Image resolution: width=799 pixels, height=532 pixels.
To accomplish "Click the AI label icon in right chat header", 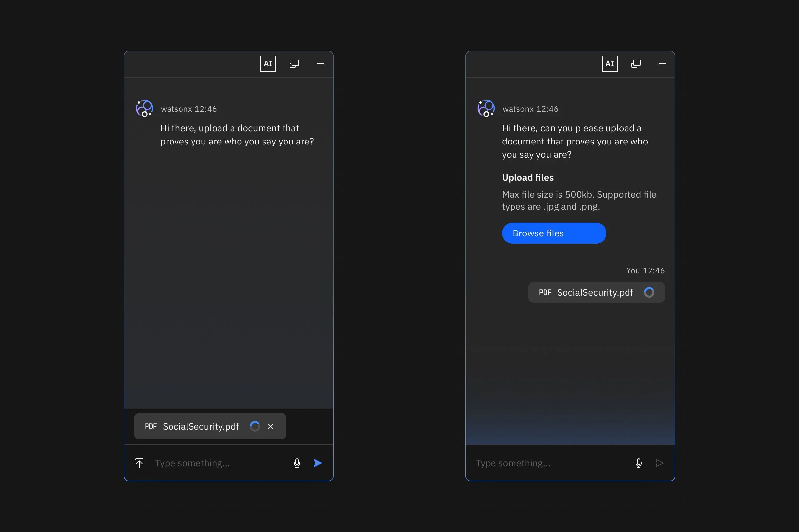I will [609, 64].
